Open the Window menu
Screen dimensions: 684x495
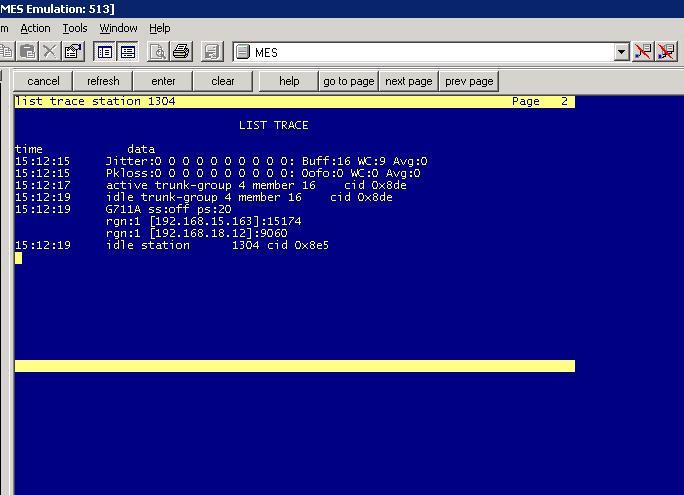point(118,28)
